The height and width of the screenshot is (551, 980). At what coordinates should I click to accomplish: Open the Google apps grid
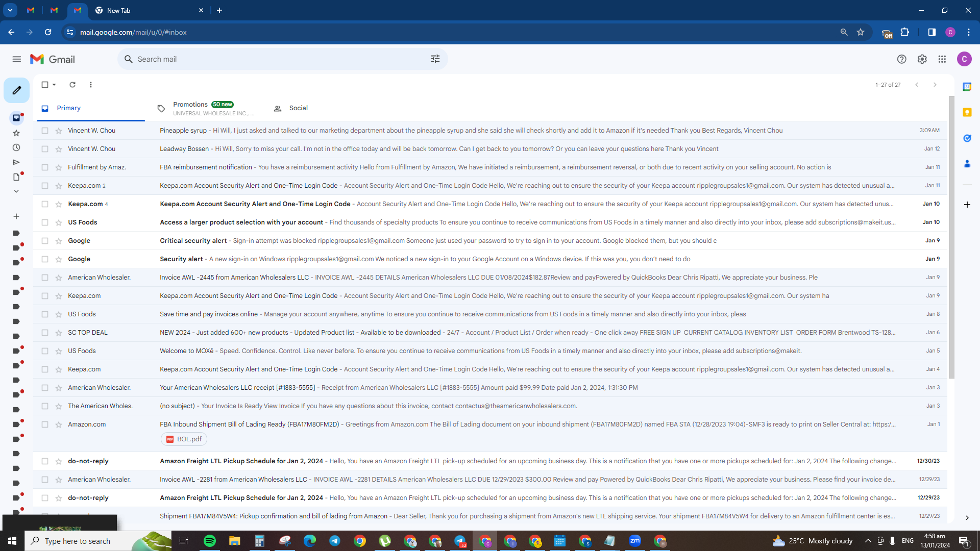coord(942,59)
